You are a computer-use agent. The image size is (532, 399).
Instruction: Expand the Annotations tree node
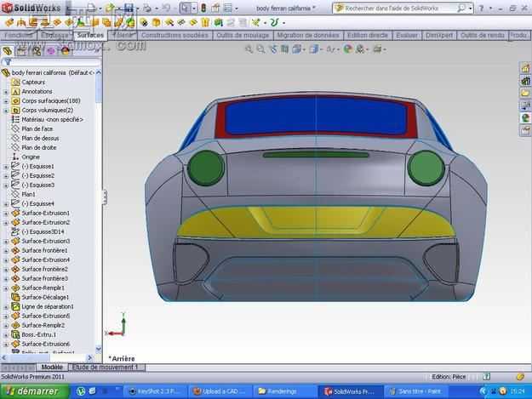[x=6, y=92]
